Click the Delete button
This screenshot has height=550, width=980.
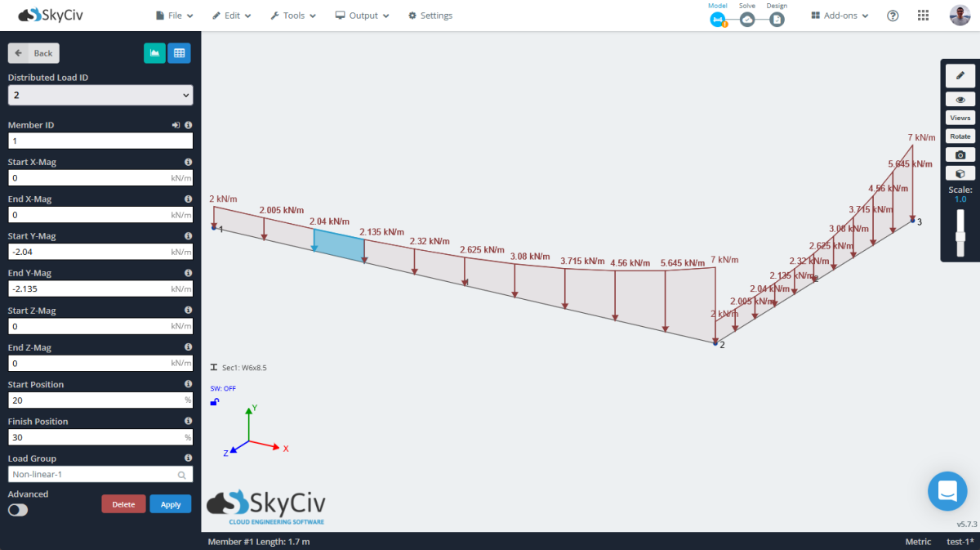point(123,504)
